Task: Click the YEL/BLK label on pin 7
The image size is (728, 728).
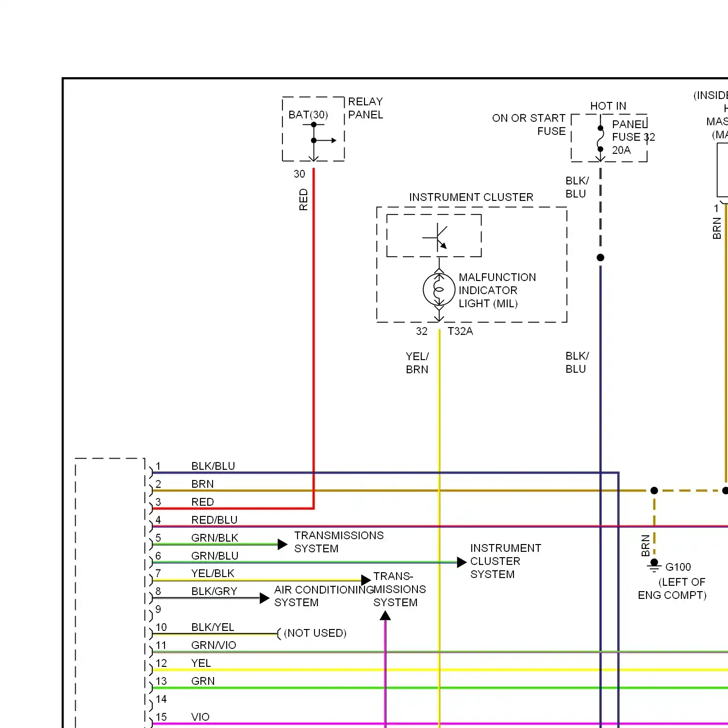Action: [x=213, y=573]
